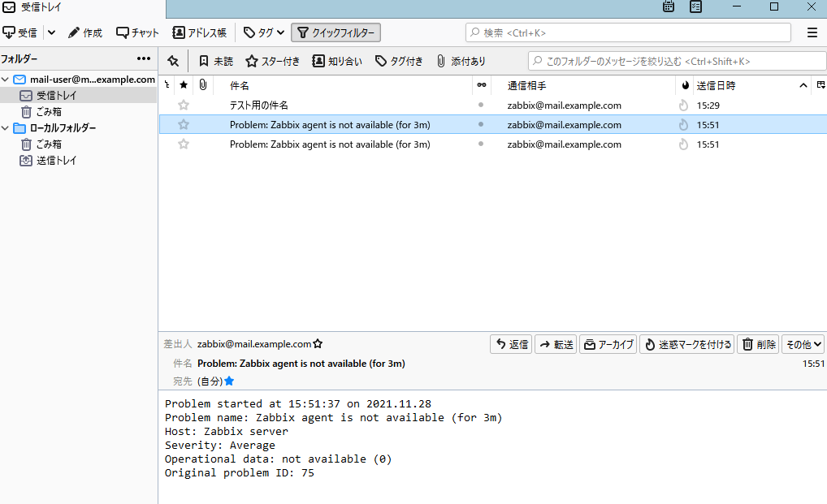
Task: Get new mail with the 受信 icon
Action: [25, 32]
